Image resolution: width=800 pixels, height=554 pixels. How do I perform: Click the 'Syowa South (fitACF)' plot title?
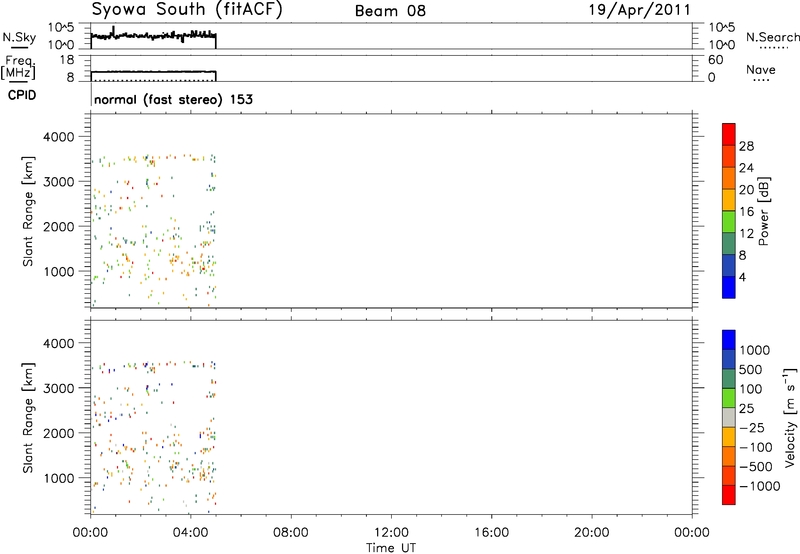click(x=187, y=9)
